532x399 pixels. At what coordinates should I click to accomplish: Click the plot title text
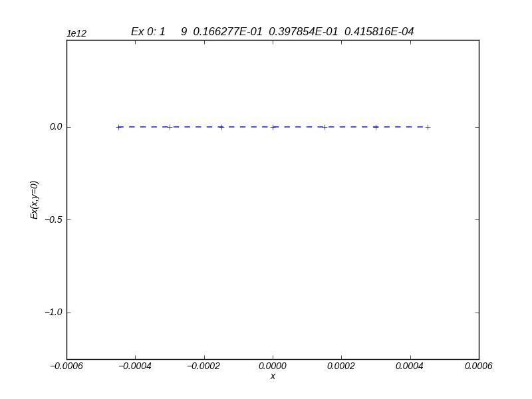pos(272,32)
